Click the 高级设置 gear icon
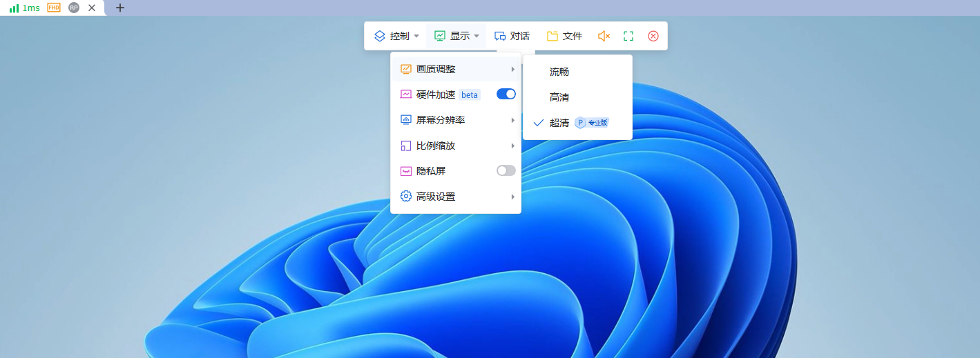Screen dimensions: 980x358 406,197
